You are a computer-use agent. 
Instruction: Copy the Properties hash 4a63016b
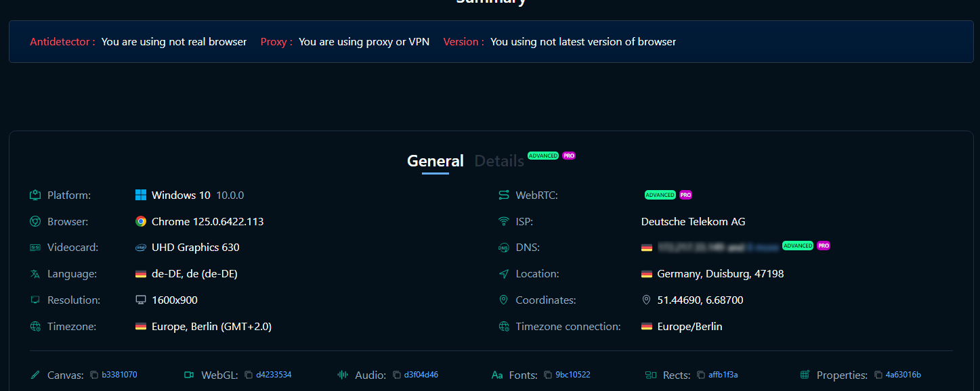click(x=878, y=375)
